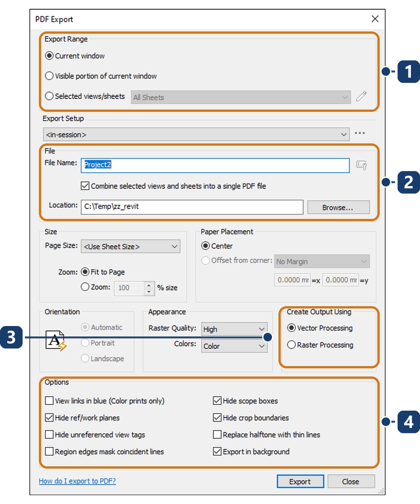Image resolution: width=420 pixels, height=504 pixels.
Task: Toggle Combine selected views into single PDF
Action: (x=85, y=186)
